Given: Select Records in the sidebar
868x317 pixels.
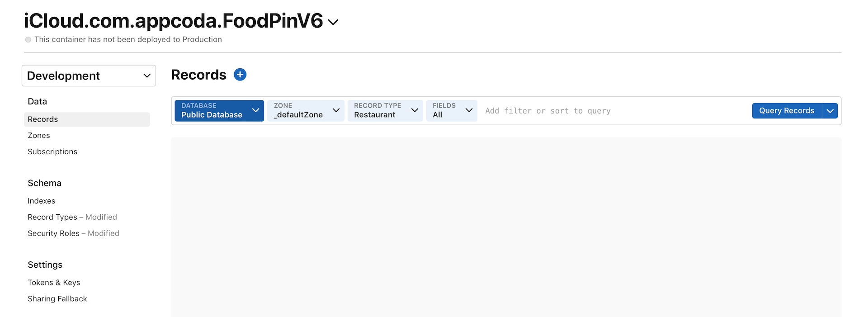Looking at the screenshot, I should coord(43,119).
